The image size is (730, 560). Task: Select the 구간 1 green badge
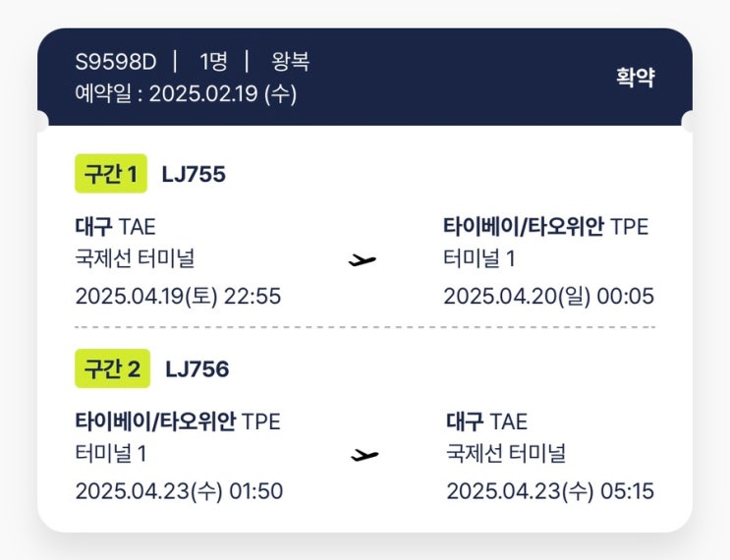pyautogui.click(x=110, y=175)
